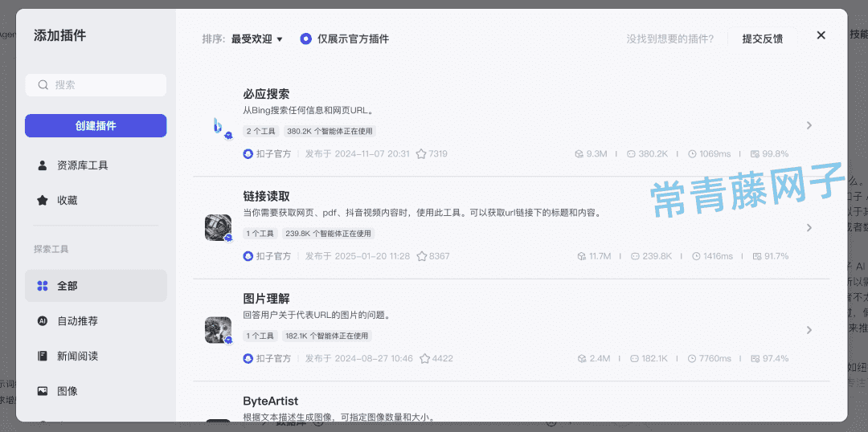The width and height of the screenshot is (868, 432).
Task: Click the 7760ms clock icon
Action: (x=692, y=358)
